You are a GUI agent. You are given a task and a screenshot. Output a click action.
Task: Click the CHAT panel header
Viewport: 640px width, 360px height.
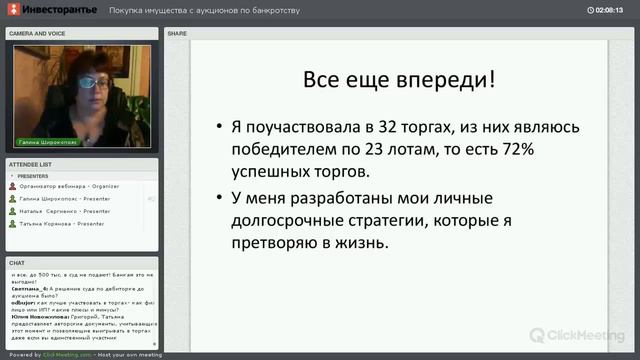pyautogui.click(x=82, y=263)
